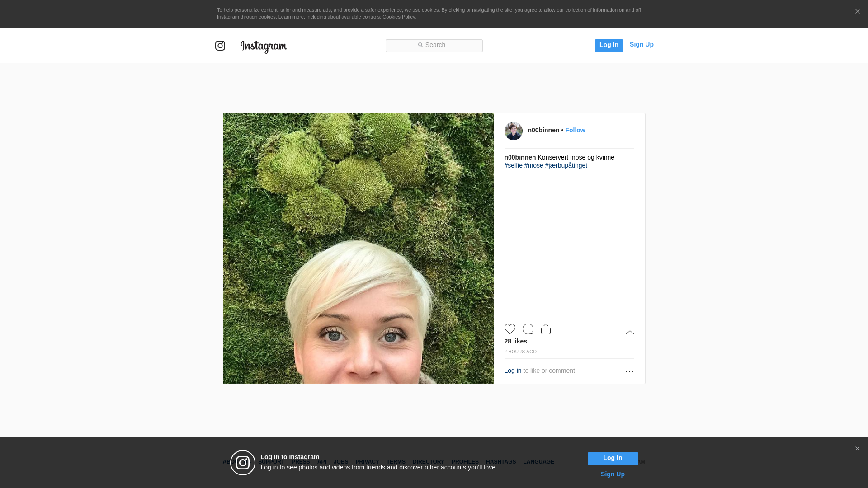Open the post more options ellipsis
Screen dimensions: 868x488
pos(629,371)
